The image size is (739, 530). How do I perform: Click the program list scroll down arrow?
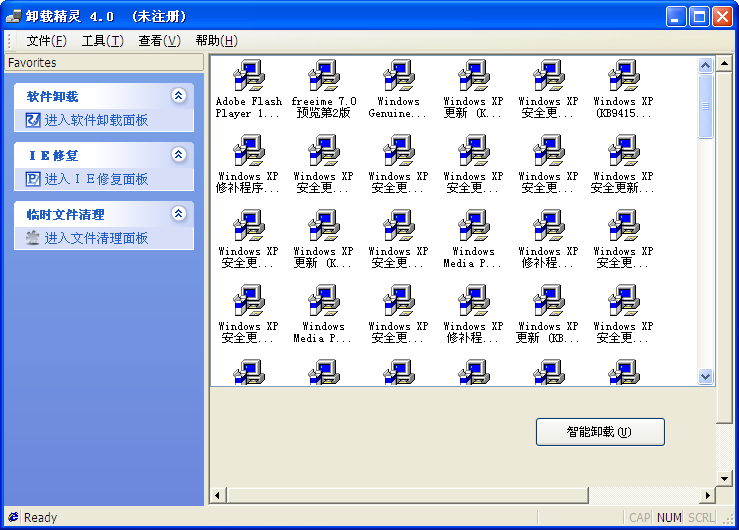705,377
